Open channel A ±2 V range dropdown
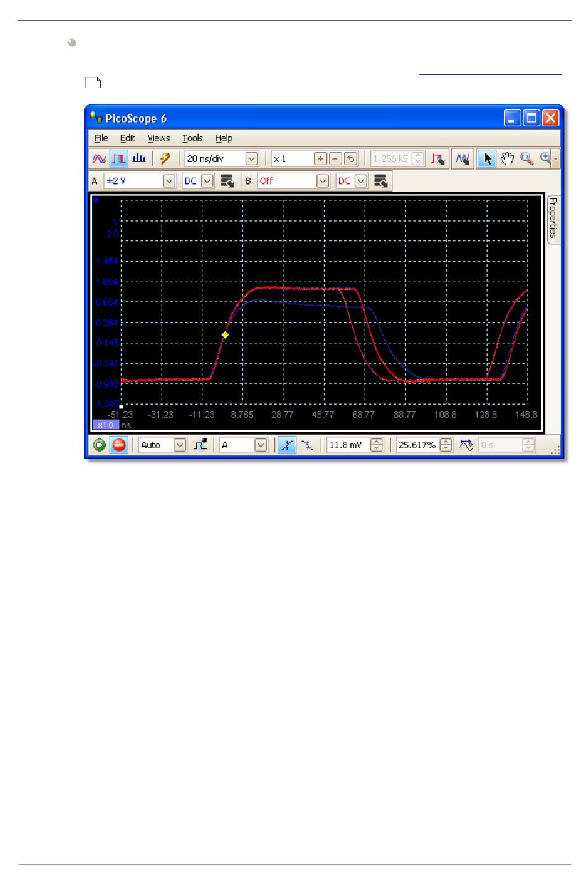This screenshot has width=588, height=872. 169,181
